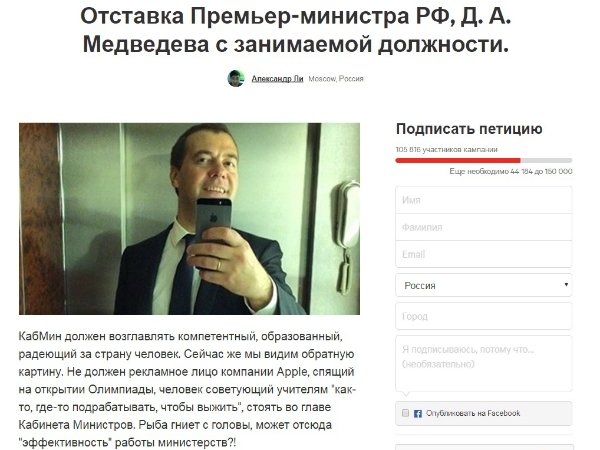Screen dimensions: 600x450
Task: Open the petition photo with smartphone
Action: pyautogui.click(x=189, y=219)
